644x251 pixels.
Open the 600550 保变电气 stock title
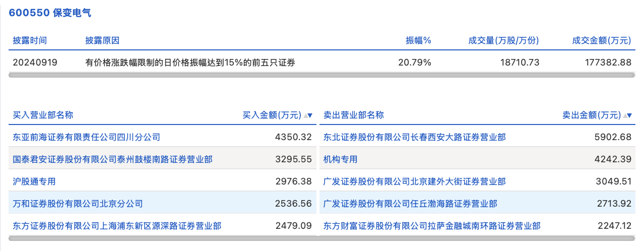(x=50, y=13)
